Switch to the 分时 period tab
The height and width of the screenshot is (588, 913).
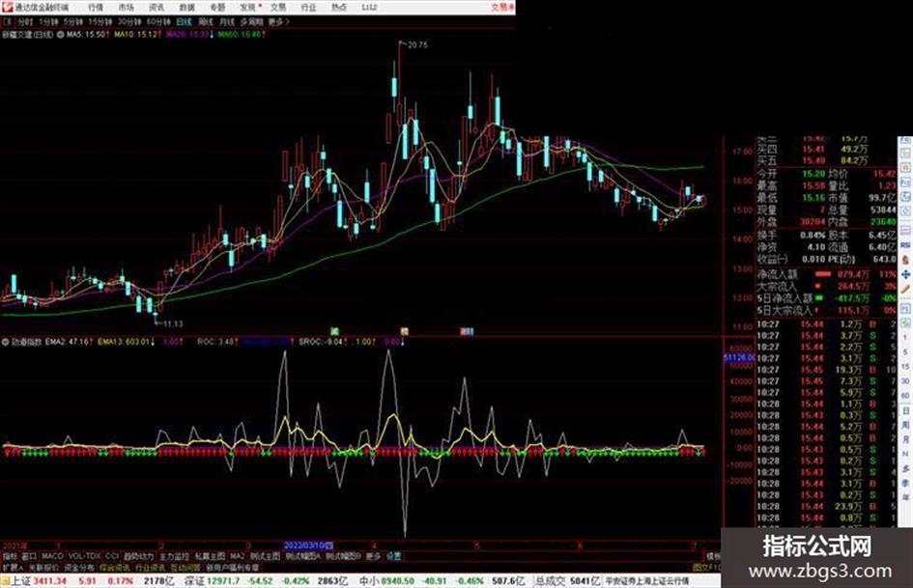24,21
